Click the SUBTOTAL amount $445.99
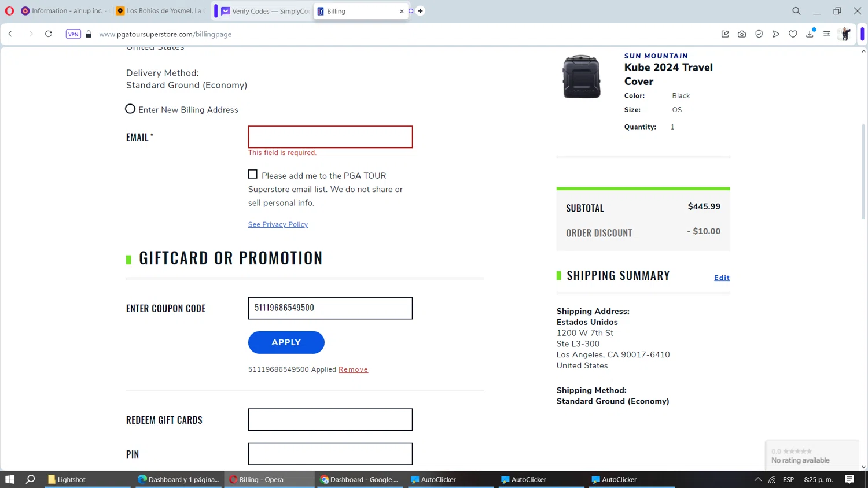 point(704,206)
